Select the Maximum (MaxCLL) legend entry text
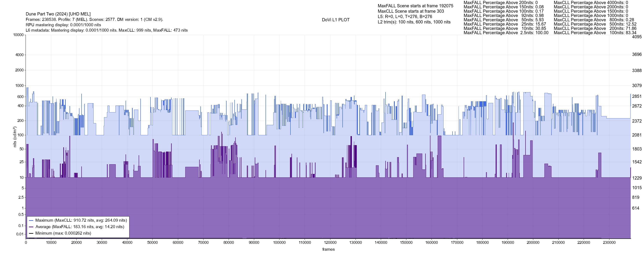The image size is (644, 258). (81, 220)
